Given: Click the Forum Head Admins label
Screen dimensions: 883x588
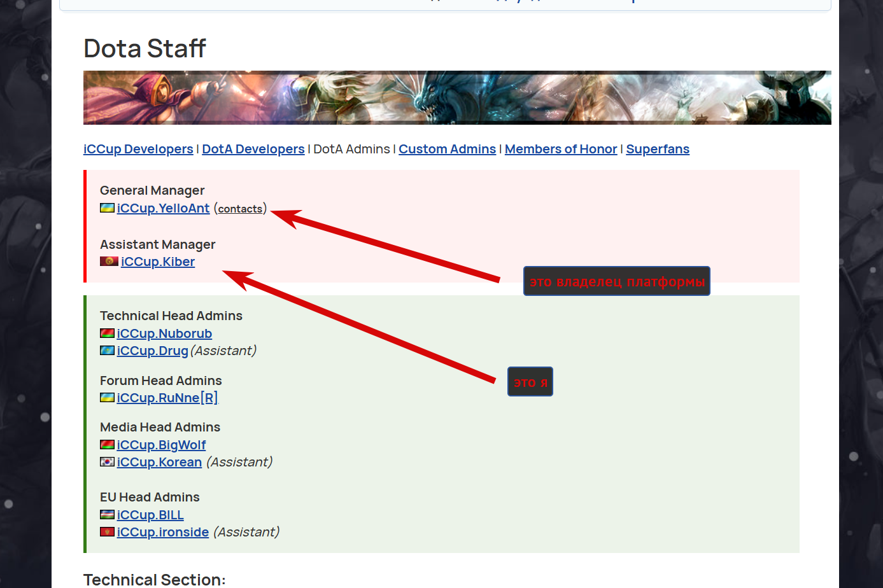Looking at the screenshot, I should click(161, 381).
